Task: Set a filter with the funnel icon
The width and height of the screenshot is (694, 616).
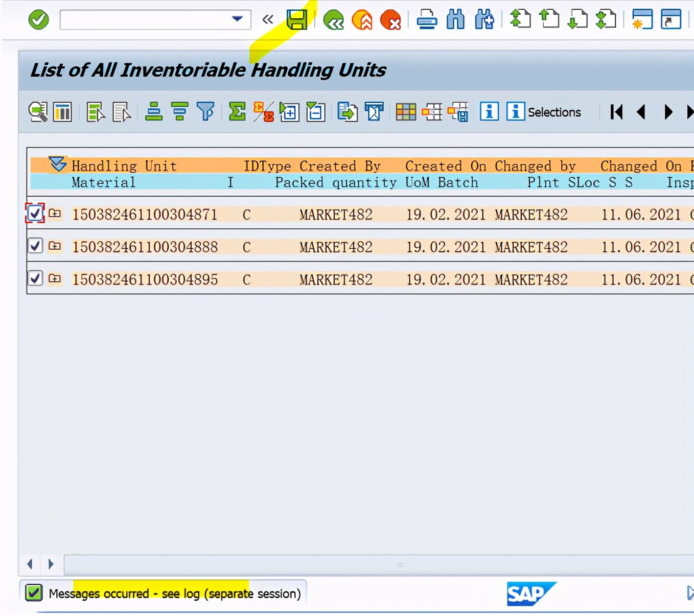Action: pyautogui.click(x=205, y=112)
